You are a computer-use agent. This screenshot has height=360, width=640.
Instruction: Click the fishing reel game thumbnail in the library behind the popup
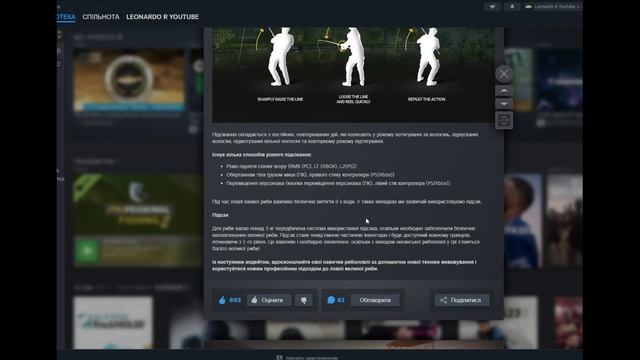coord(129,80)
